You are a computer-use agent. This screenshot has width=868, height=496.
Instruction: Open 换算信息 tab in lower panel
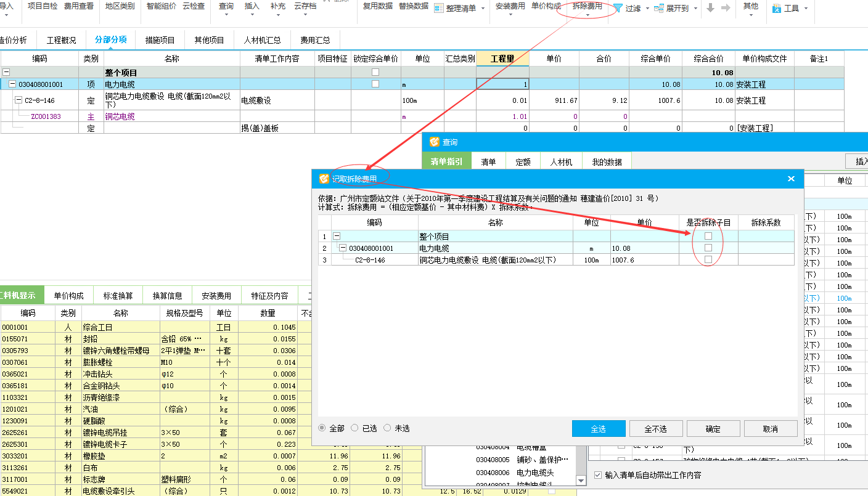[168, 295]
